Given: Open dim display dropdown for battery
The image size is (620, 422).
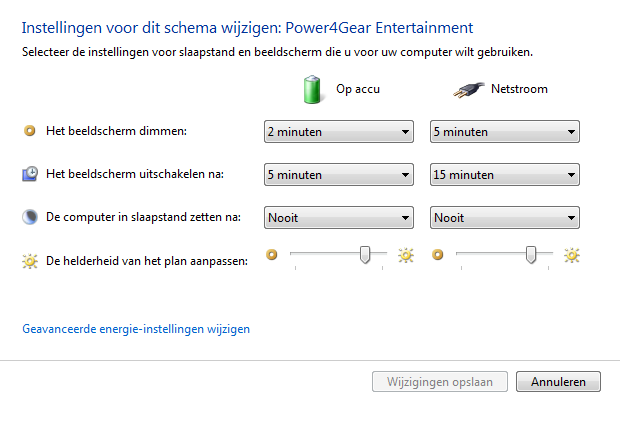Looking at the screenshot, I should 339,131.
